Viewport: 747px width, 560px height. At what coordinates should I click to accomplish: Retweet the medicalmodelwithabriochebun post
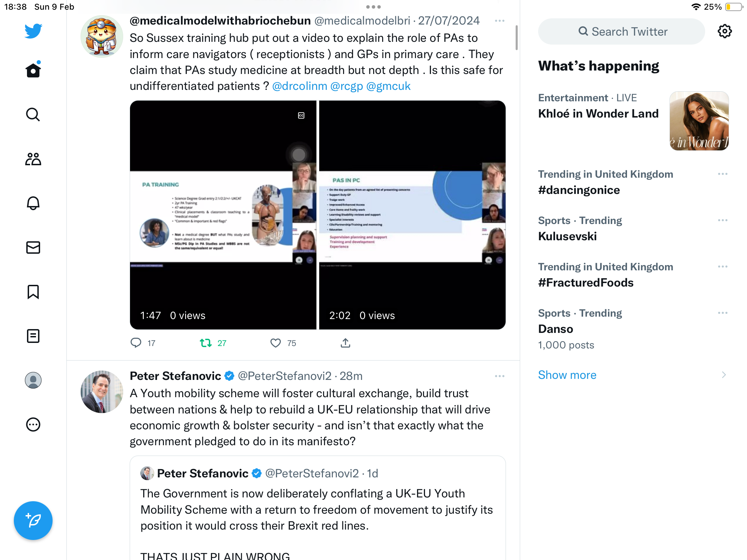[x=206, y=343]
